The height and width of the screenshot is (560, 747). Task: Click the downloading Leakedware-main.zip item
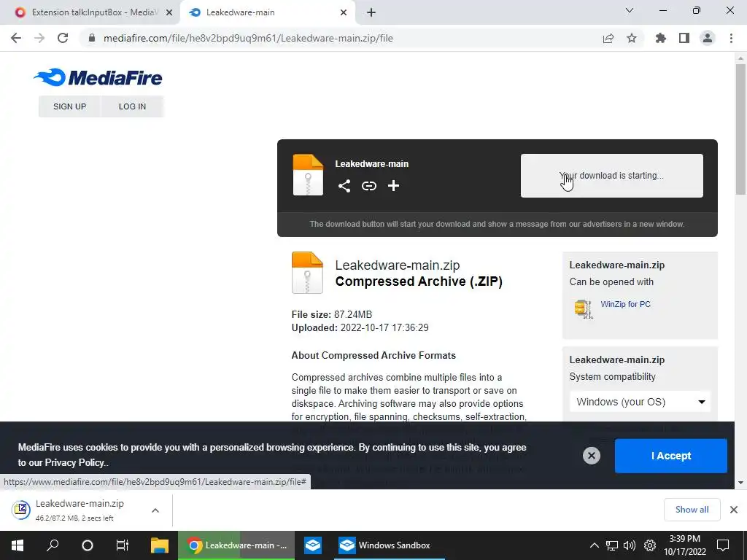79,510
